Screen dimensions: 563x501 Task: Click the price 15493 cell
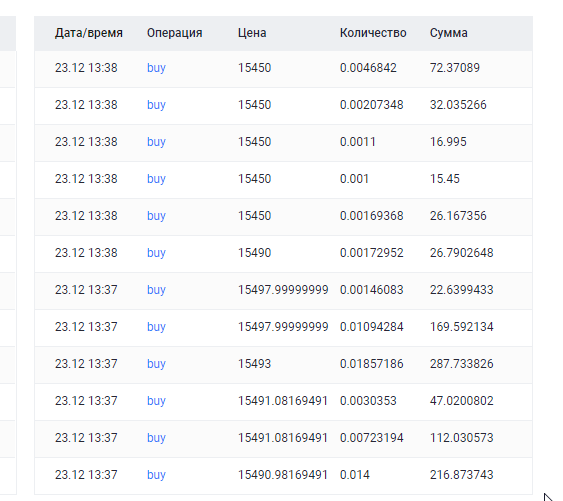point(255,364)
